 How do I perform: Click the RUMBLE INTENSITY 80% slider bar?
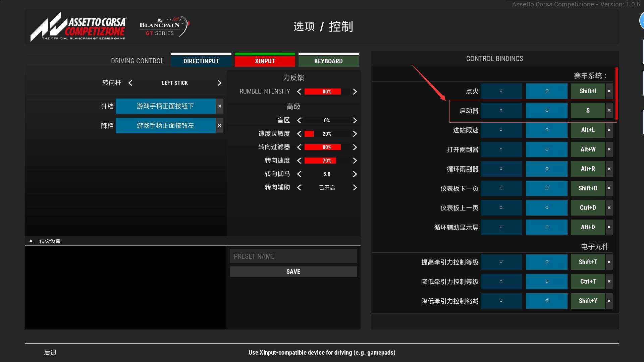click(x=327, y=92)
